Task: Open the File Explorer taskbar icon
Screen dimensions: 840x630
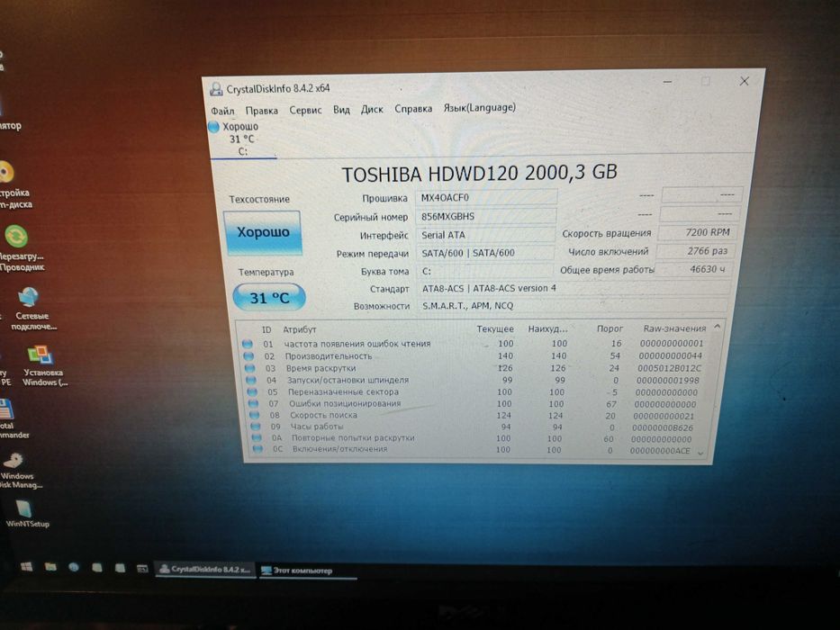Action: (50, 567)
